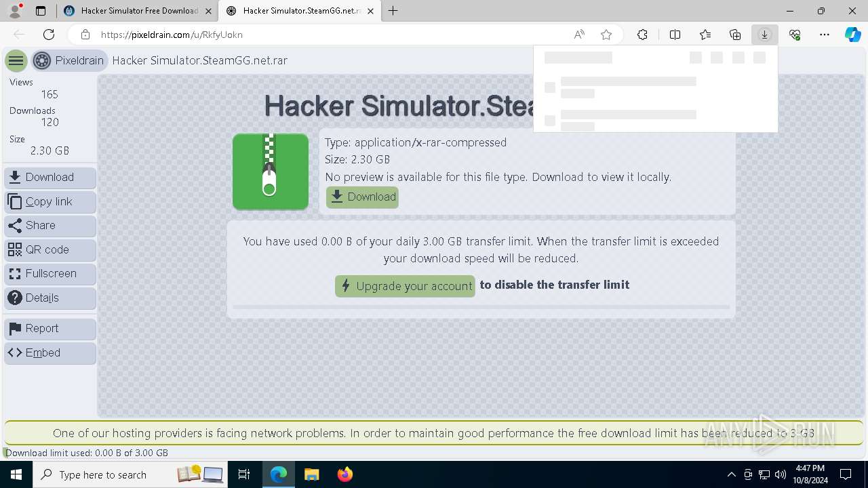Refresh the page
Image resolution: width=868 pixels, height=488 pixels.
[x=49, y=35]
